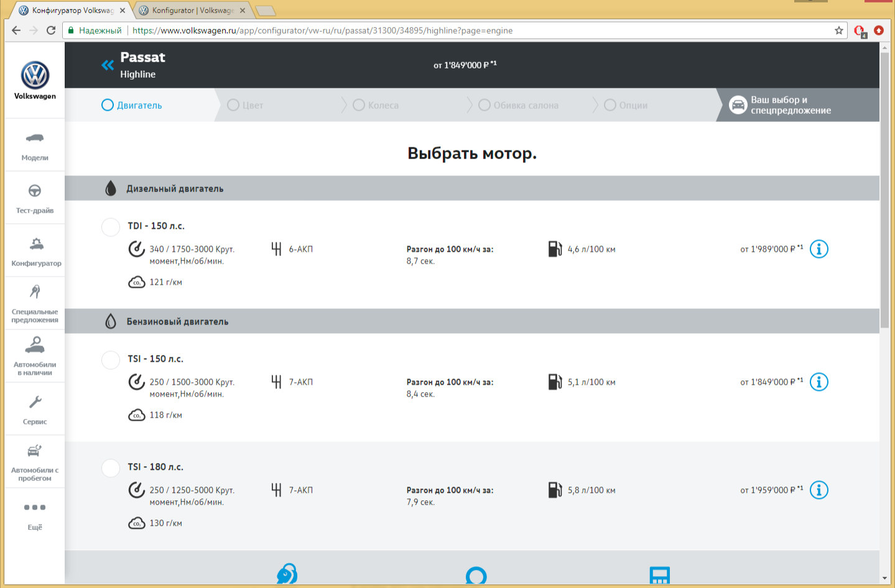895x588 pixels.
Task: Select the TSI - 150 л.с. engine radio
Action: point(111,360)
